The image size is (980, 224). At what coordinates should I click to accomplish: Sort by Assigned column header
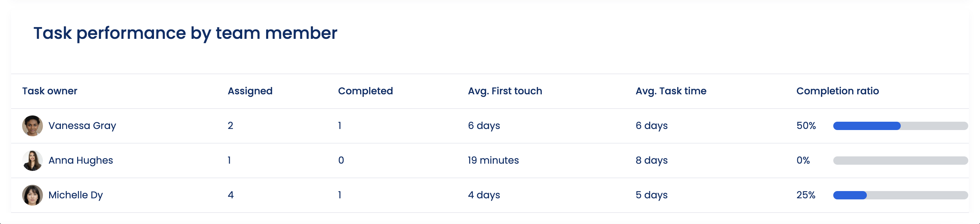click(250, 91)
